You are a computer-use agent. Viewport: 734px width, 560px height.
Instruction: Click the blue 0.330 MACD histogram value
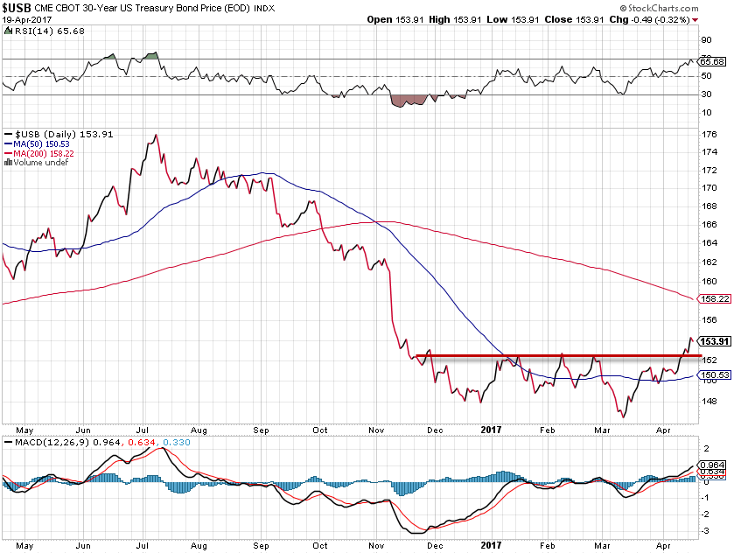[x=177, y=443]
